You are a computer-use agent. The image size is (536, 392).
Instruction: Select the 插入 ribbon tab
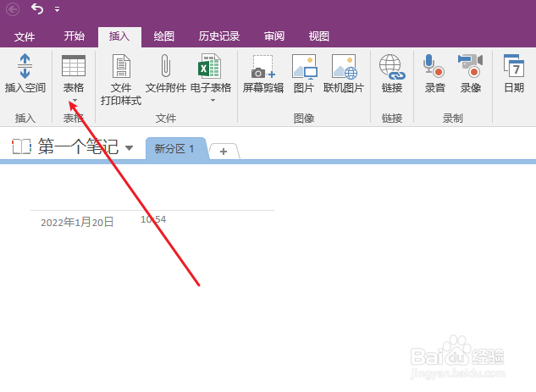119,36
